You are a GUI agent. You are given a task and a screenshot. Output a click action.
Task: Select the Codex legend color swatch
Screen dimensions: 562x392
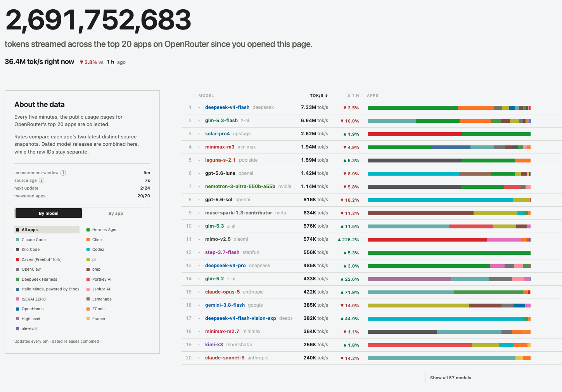(88, 250)
